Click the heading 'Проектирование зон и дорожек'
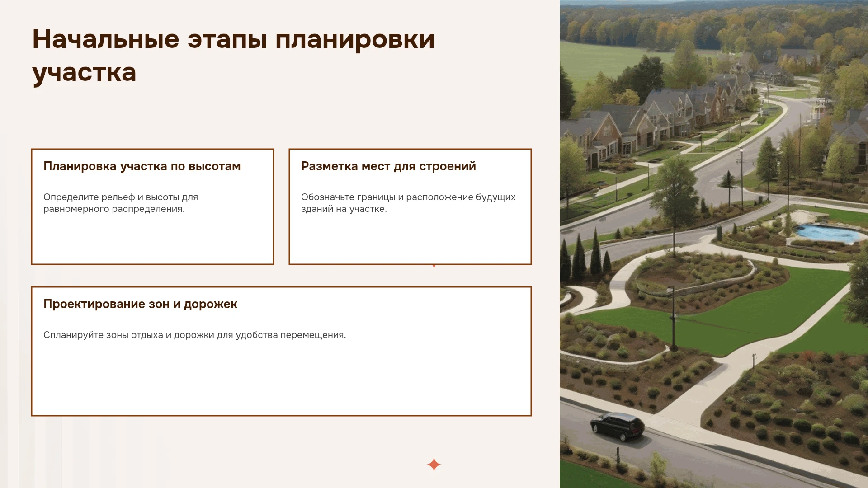Viewport: 868px width, 488px height. [x=140, y=304]
